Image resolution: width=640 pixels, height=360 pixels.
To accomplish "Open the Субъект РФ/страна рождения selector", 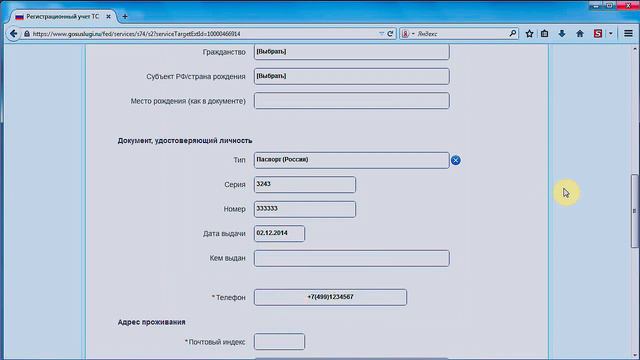I will tap(351, 76).
